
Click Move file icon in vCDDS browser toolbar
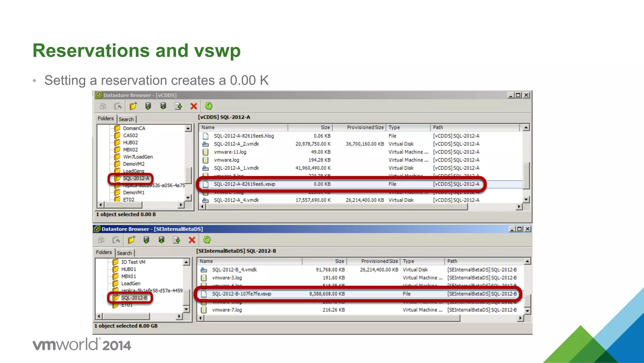[178, 106]
